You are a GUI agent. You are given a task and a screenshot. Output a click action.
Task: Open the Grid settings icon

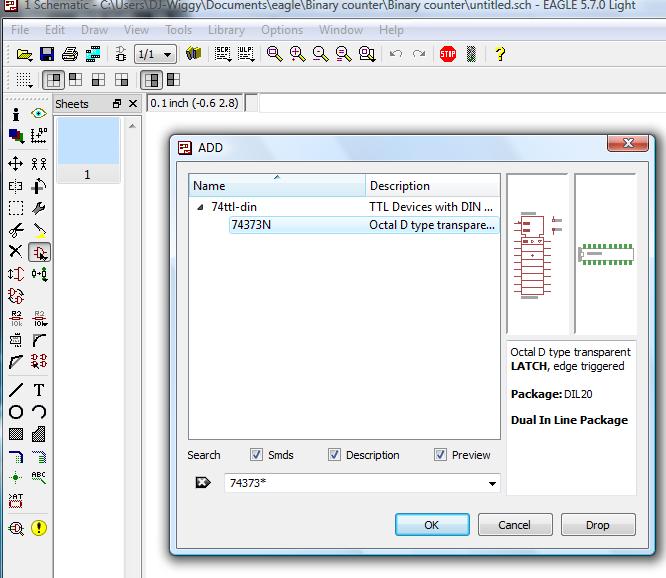24,80
